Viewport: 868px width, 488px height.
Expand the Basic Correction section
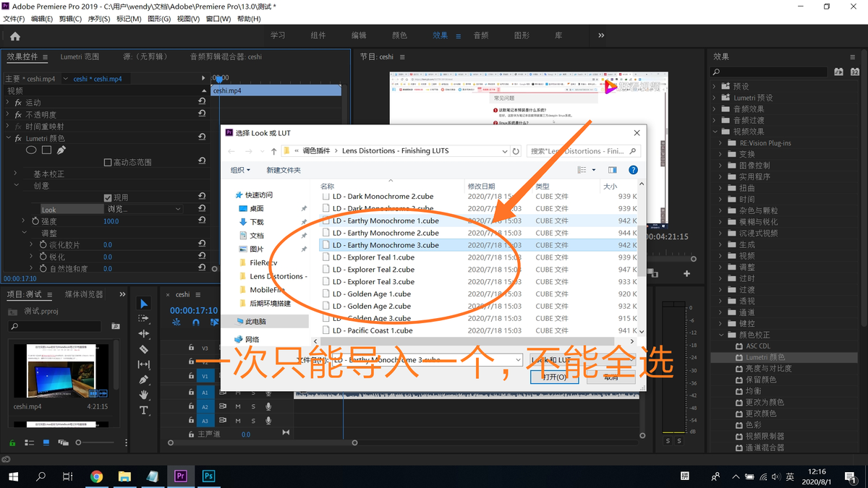pos(17,174)
